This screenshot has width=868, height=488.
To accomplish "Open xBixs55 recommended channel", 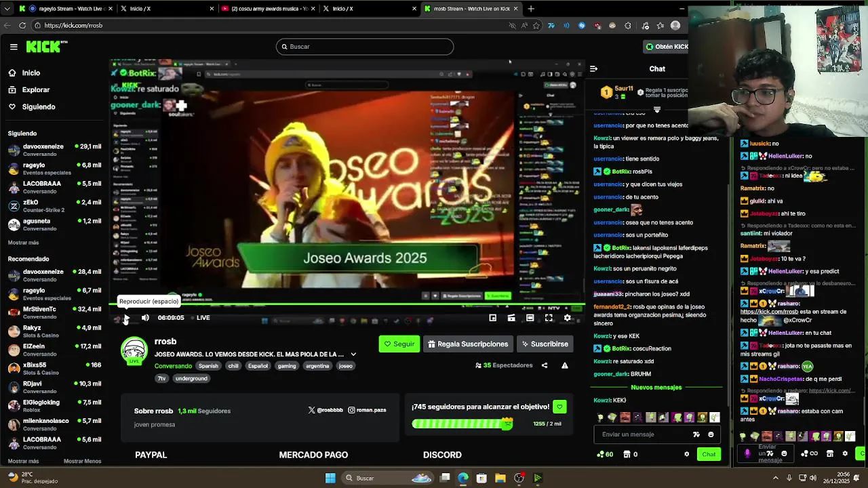I will pyautogui.click(x=54, y=368).
